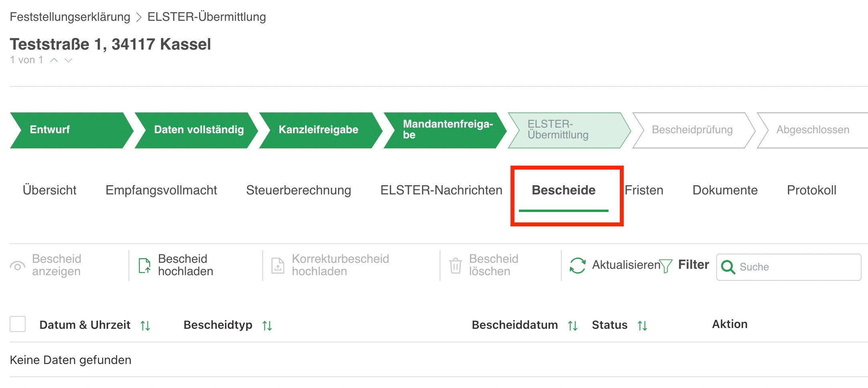Select the Steuerberechnung tab

coord(299,190)
